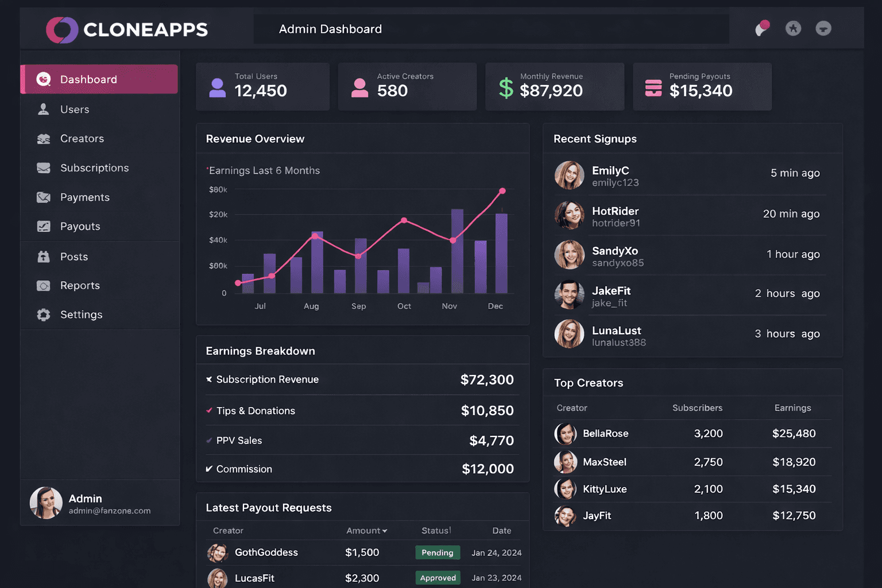Open the Posts section
The image size is (882, 588).
point(99,257)
